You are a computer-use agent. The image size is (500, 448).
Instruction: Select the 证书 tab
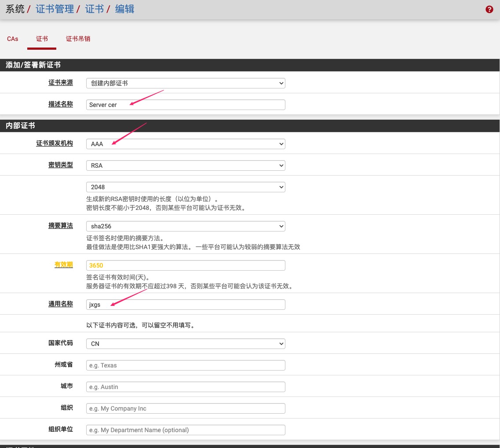pyautogui.click(x=42, y=39)
